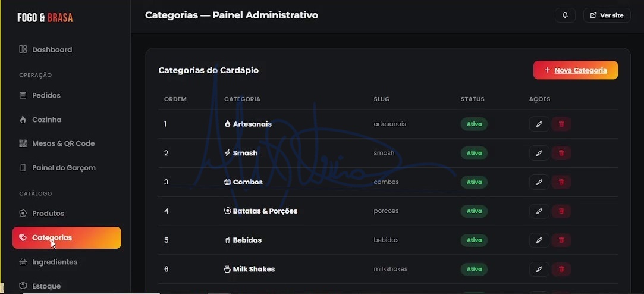Viewport: 644px width, 294px height.
Task: Click the Ativa status badge for Smash
Action: 474,153
